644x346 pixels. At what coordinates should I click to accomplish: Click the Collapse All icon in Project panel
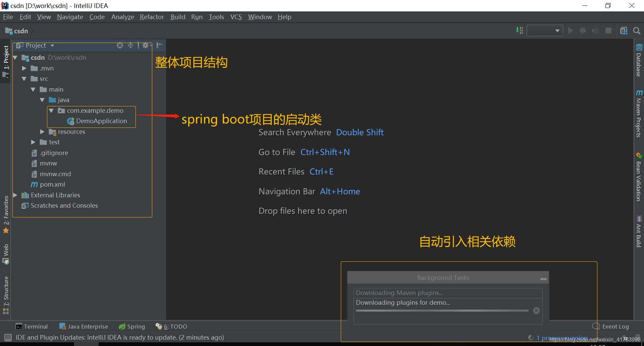point(130,45)
